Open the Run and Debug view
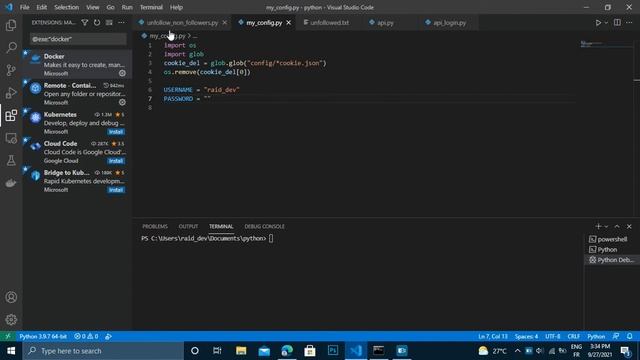This screenshot has height=360, width=640. pos(11,93)
